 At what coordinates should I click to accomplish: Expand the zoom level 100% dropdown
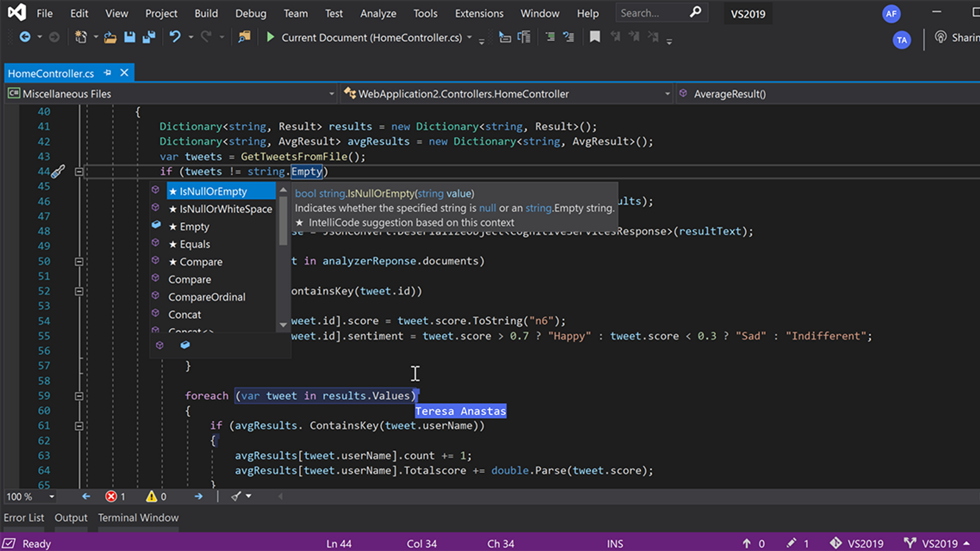pos(51,497)
